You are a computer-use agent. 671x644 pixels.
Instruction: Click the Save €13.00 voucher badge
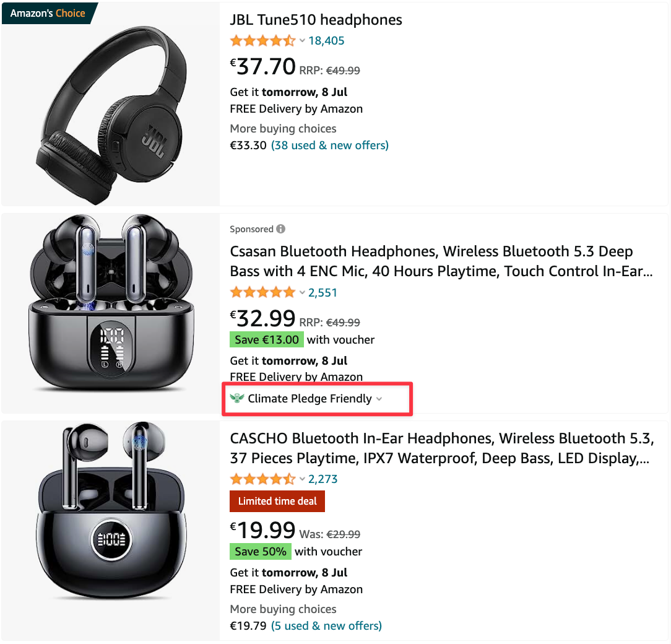266,339
